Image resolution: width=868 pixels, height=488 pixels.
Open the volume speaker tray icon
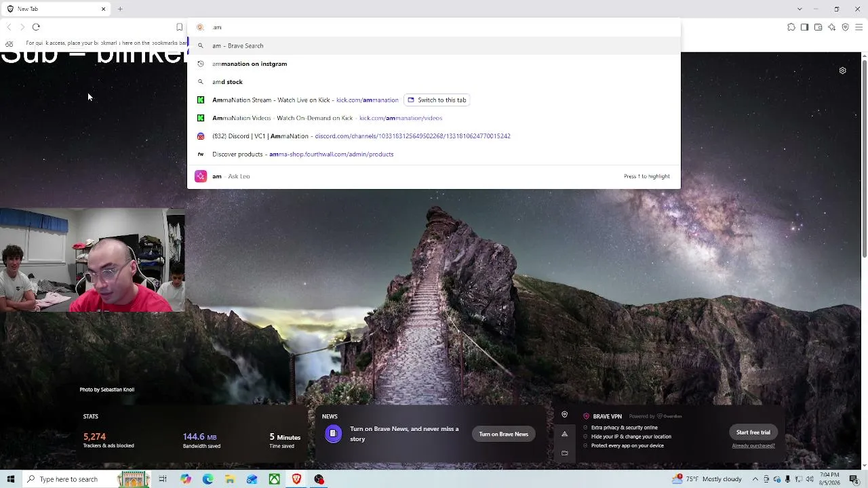[810, 479]
